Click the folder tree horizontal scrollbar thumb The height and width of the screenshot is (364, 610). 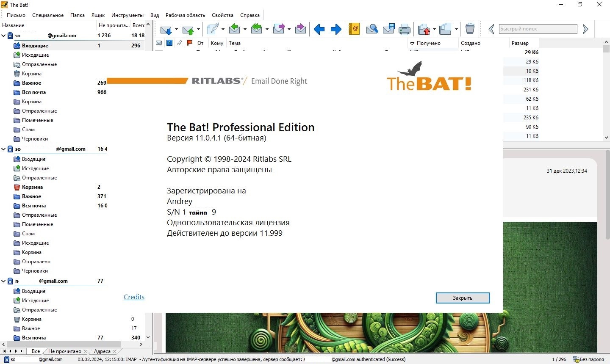64,345
